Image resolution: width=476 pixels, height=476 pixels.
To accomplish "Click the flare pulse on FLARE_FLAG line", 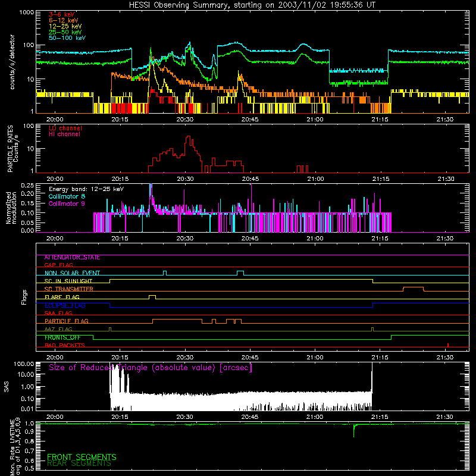I will [x=152, y=297].
